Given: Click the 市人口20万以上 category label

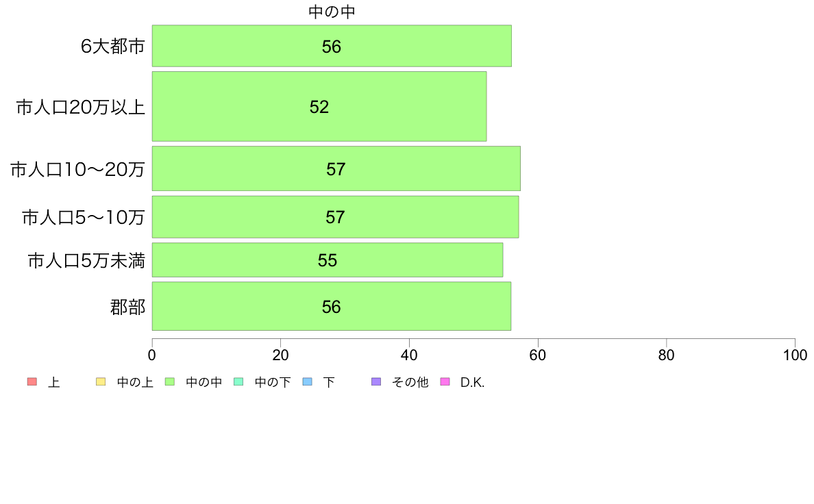Looking at the screenshot, I should point(80,107).
